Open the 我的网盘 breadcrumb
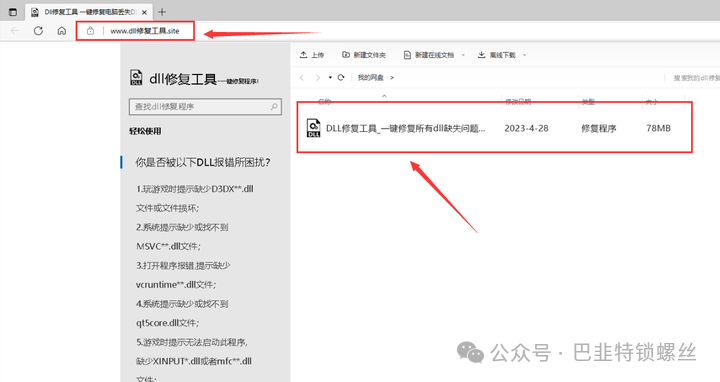 pyautogui.click(x=371, y=78)
